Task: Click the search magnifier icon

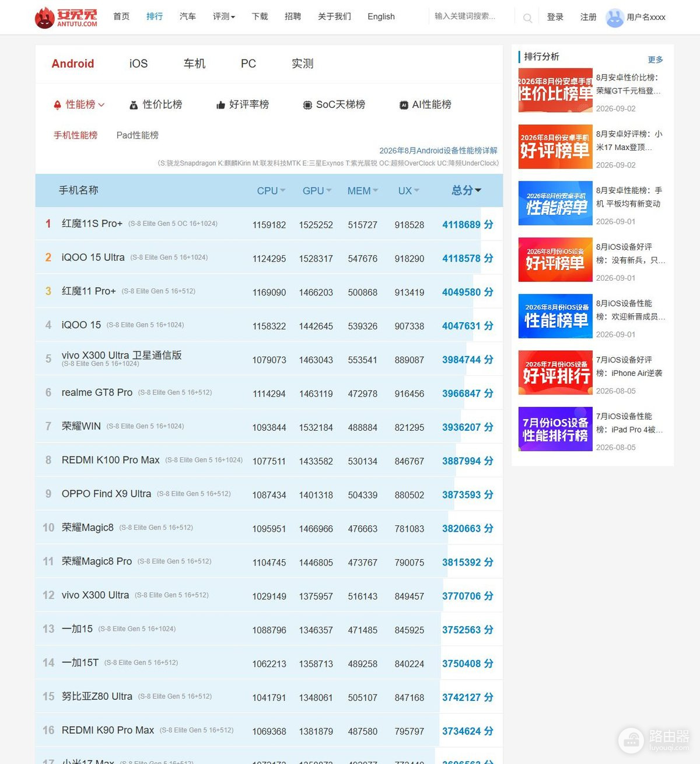Action: coord(527,18)
